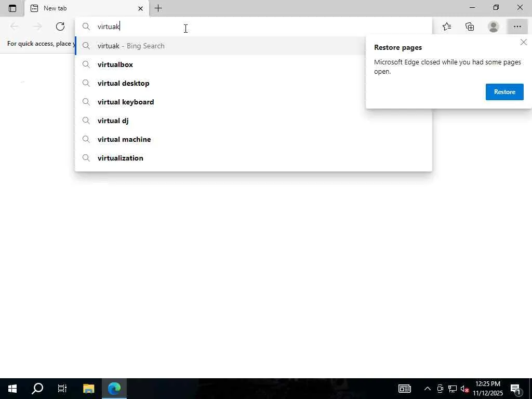This screenshot has height=399, width=532.
Task: Open the tab actions menu icon
Action: point(12,8)
